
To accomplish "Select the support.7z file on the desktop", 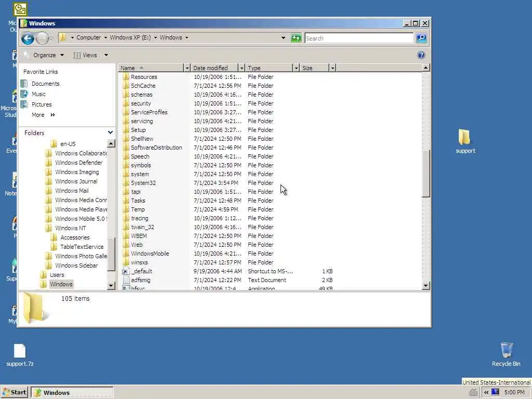I will point(20,355).
